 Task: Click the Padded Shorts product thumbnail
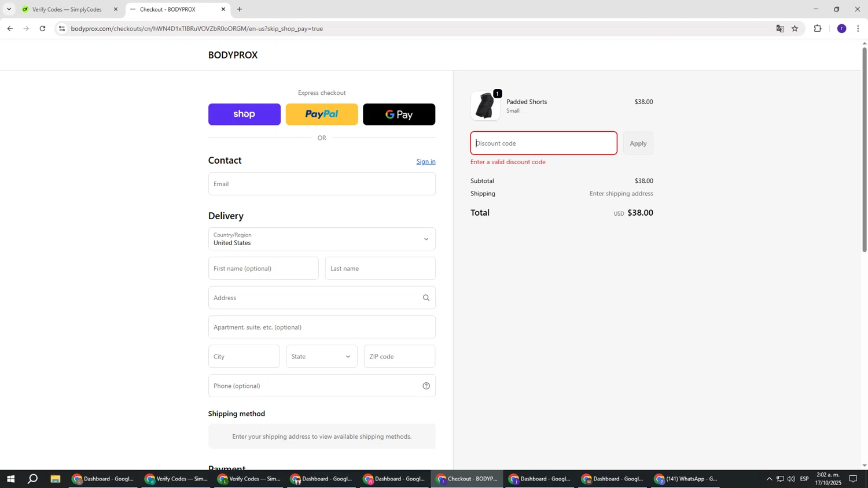pos(486,106)
